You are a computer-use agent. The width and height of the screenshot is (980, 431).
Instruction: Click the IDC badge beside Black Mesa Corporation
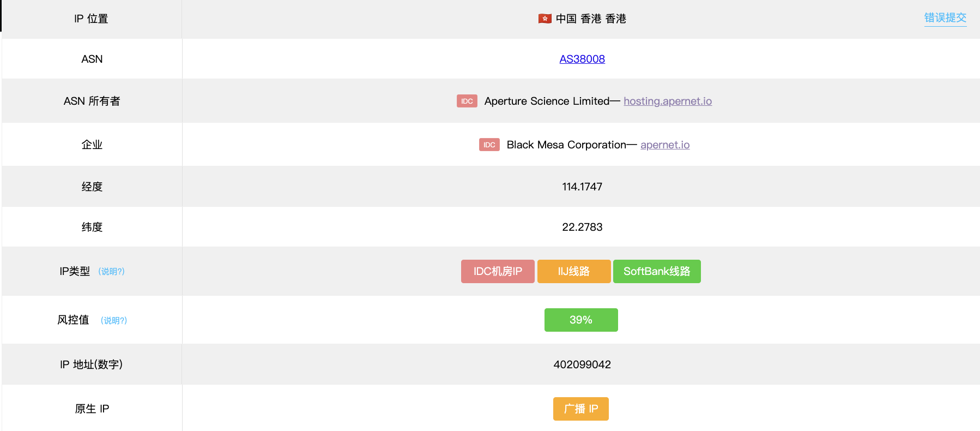pos(489,145)
